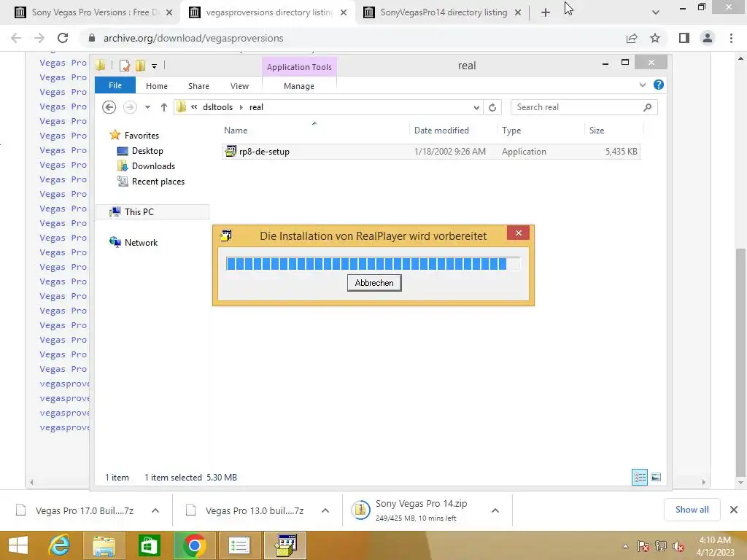Open the View ribbon tab
The image size is (747, 560).
click(239, 86)
